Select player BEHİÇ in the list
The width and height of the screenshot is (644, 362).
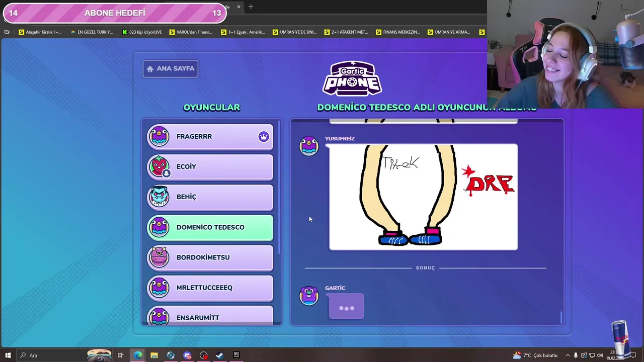[x=210, y=197]
